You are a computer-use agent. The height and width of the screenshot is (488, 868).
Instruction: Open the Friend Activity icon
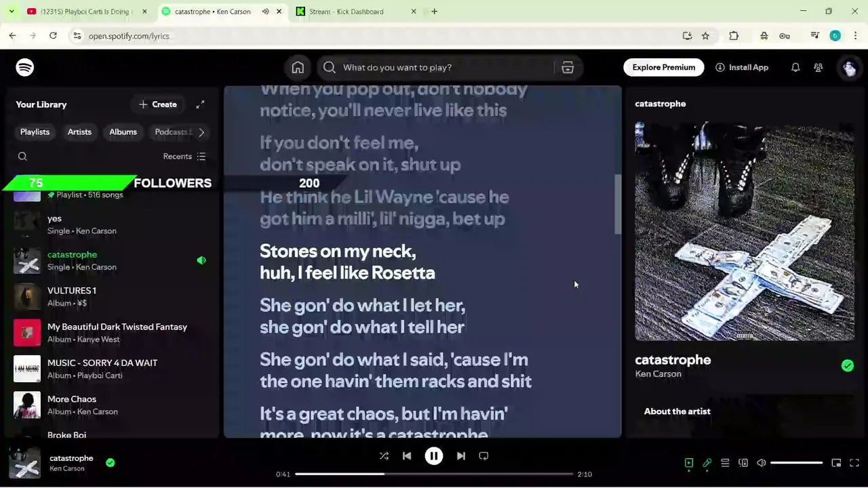[x=818, y=67]
